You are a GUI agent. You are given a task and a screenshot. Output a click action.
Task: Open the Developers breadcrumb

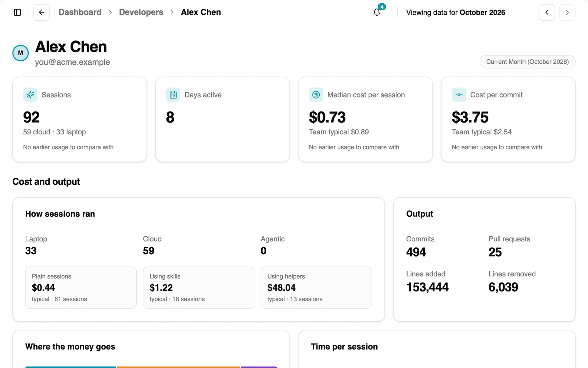(141, 12)
